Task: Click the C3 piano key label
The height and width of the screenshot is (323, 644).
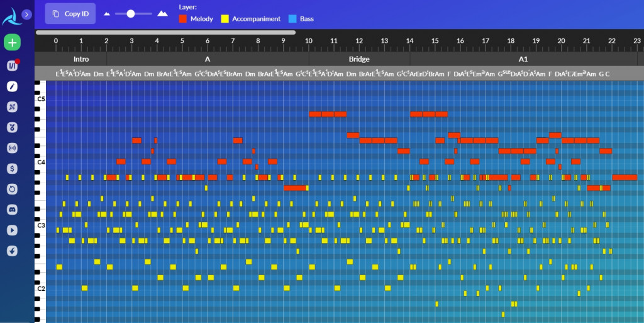Action: tap(41, 225)
